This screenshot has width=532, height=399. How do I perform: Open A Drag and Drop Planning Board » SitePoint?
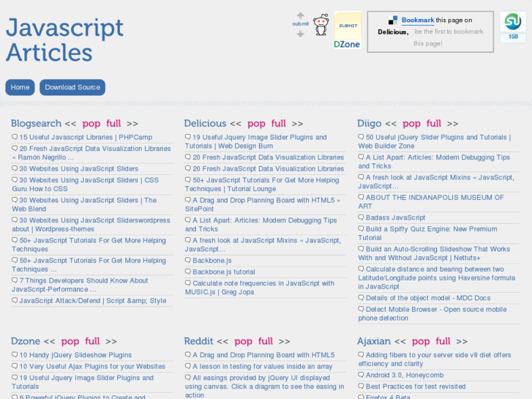(262, 204)
